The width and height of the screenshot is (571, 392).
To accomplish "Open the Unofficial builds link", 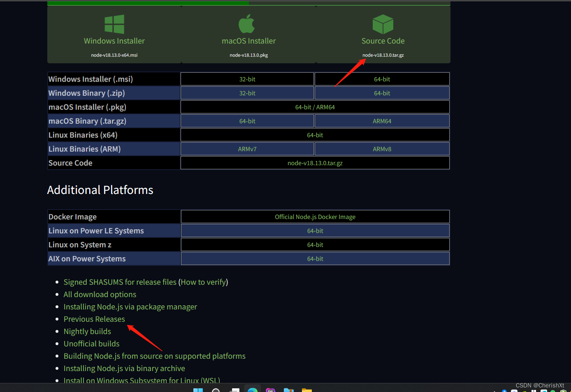I will [91, 344].
